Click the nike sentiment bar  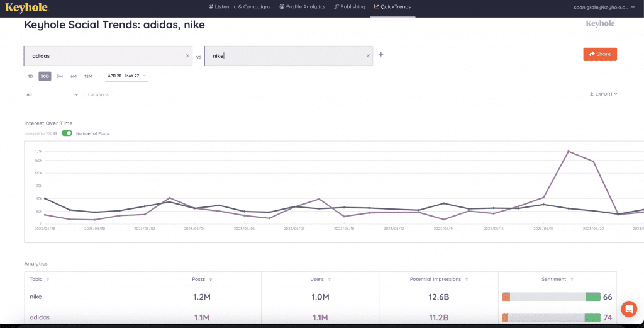pos(551,297)
